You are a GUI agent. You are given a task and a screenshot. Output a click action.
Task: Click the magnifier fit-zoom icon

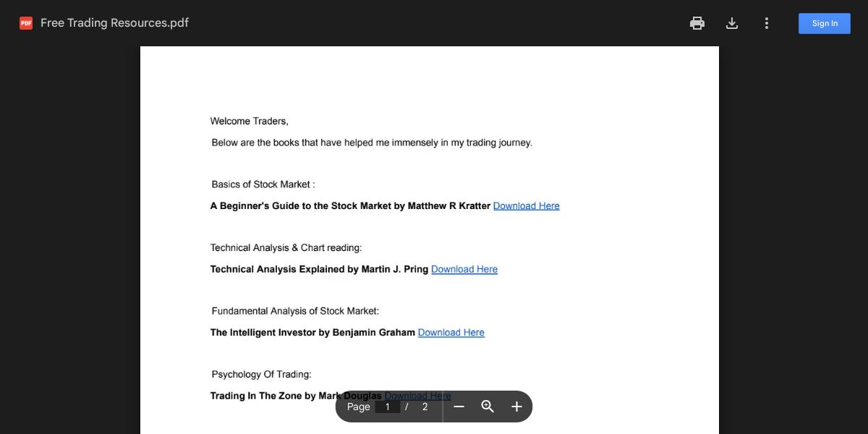488,407
